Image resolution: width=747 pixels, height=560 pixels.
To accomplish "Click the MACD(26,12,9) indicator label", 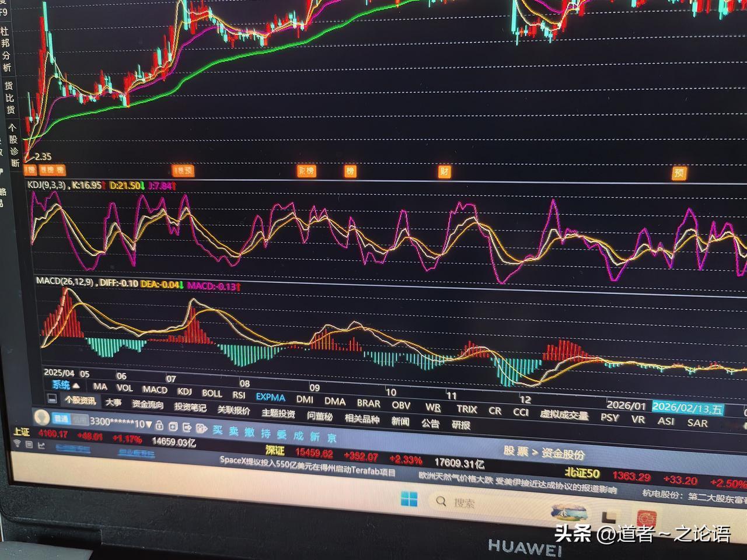I will (x=65, y=281).
